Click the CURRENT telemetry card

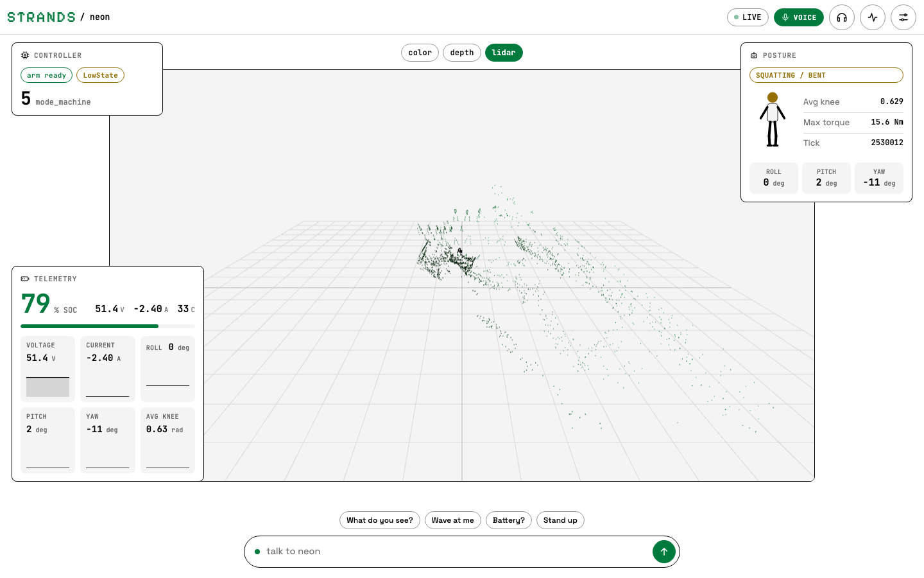coord(108,369)
